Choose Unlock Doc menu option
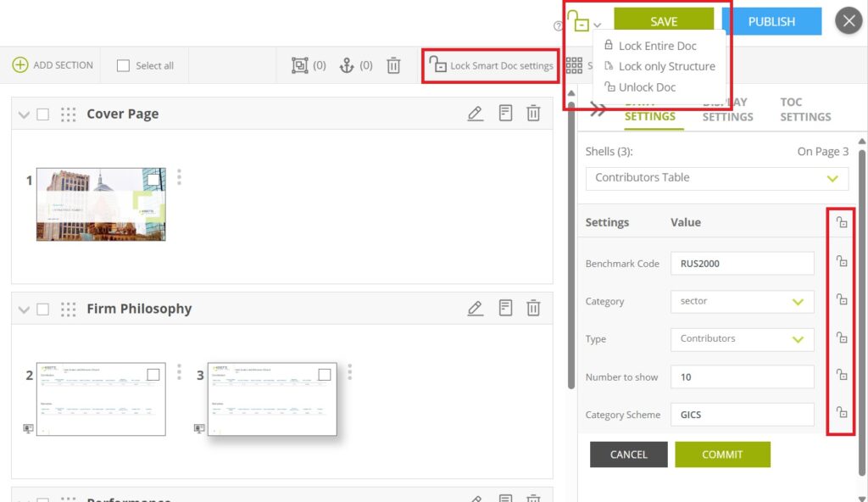The height and width of the screenshot is (502, 868). pos(639,87)
